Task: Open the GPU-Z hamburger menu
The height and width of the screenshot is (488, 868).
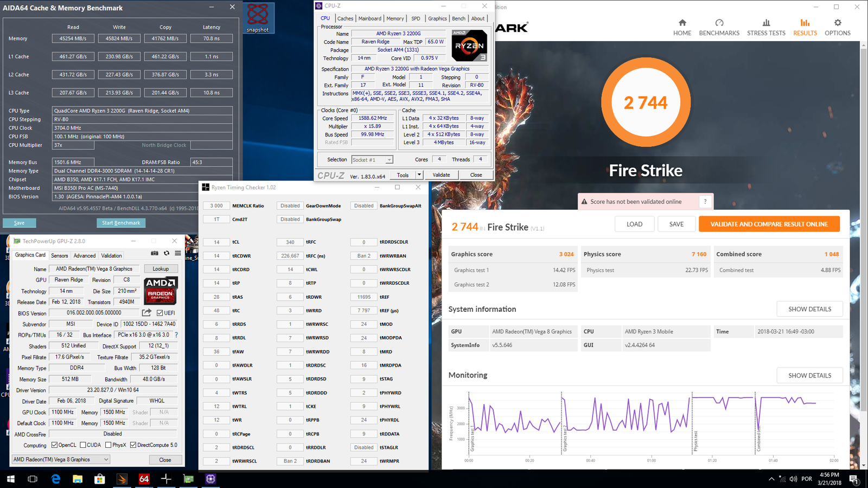Action: coord(178,253)
